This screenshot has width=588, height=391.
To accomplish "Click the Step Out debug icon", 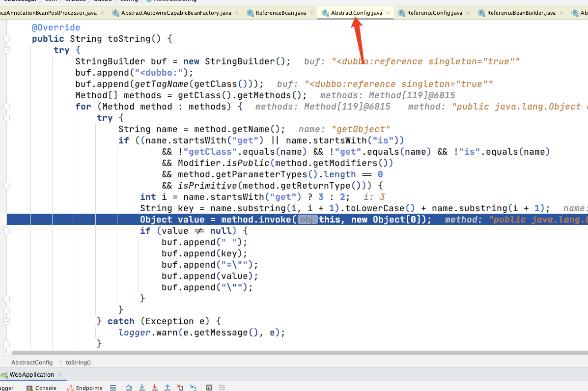I will point(167,388).
